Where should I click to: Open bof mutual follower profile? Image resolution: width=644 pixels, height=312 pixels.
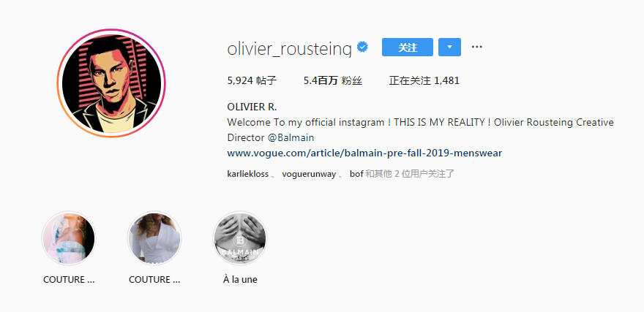[x=356, y=174]
